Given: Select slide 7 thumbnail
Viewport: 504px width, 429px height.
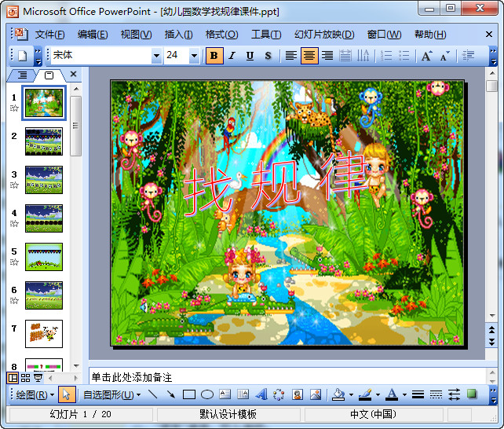Looking at the screenshot, I should coord(44,334).
